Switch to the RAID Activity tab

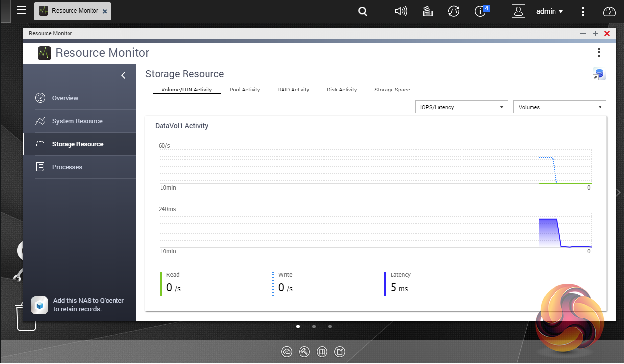click(x=293, y=90)
